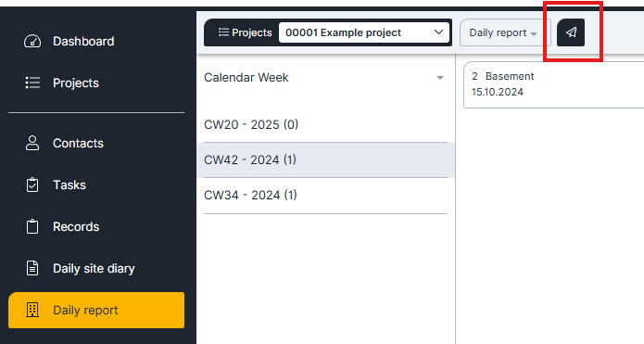Open the 00001 Example project dropdown

point(364,32)
